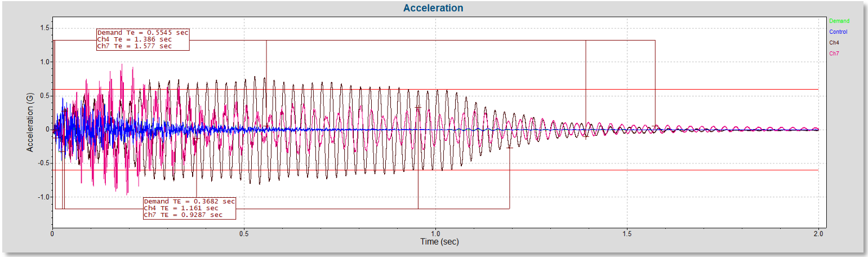The image size is (868, 257).
Task: Click the 'Demand TE = 0.3682 sec' annotation
Action: coord(190,201)
